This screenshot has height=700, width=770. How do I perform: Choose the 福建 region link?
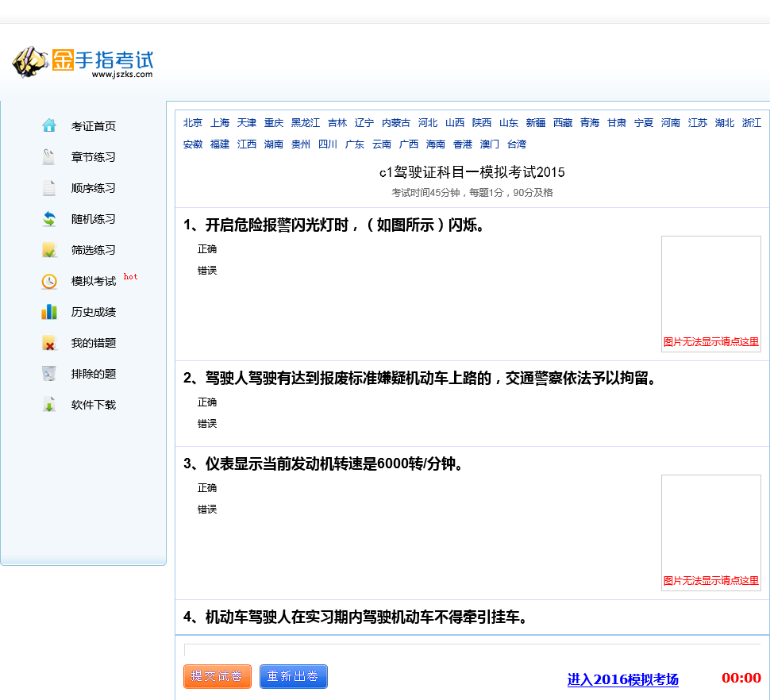pyautogui.click(x=220, y=144)
